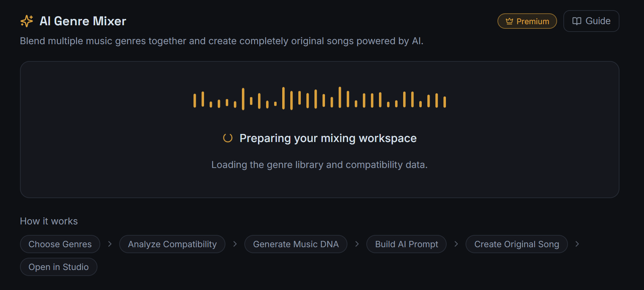Click the chevron after Choose Genres
644x290 pixels.
tap(110, 244)
